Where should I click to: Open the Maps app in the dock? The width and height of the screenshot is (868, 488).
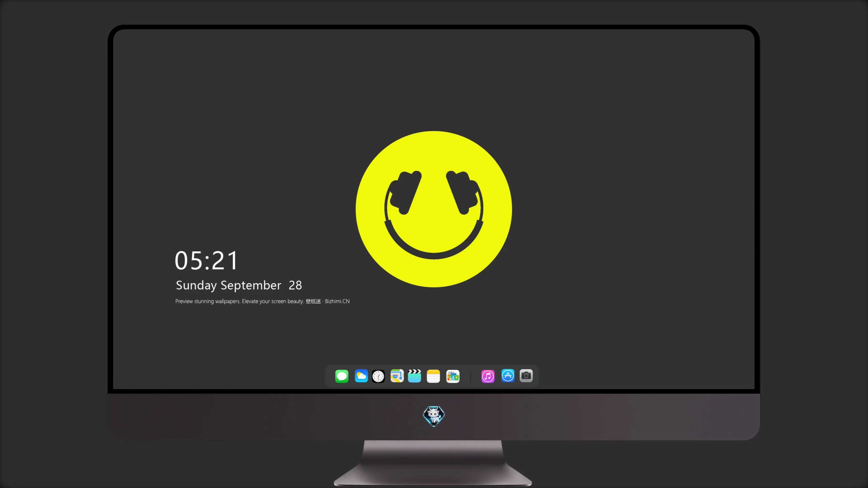pyautogui.click(x=397, y=376)
